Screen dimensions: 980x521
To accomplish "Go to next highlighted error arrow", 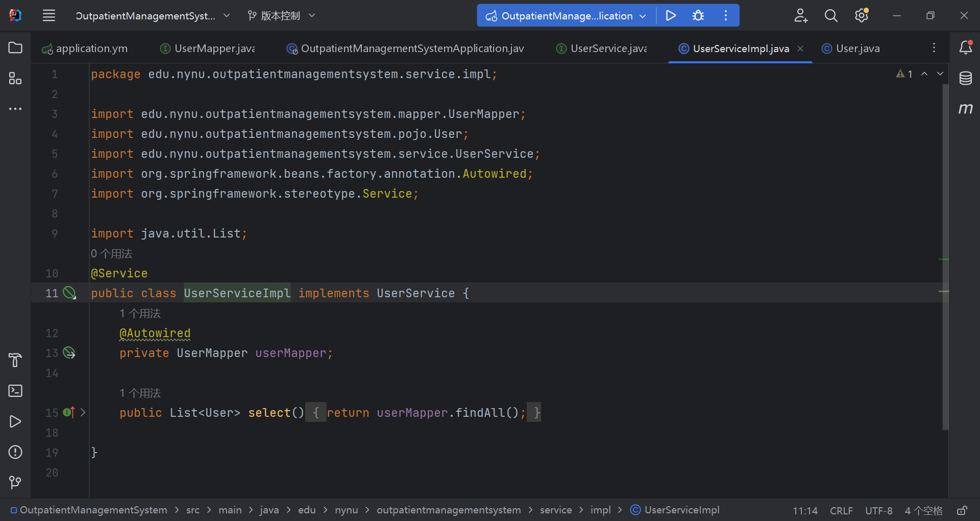I will click(940, 74).
